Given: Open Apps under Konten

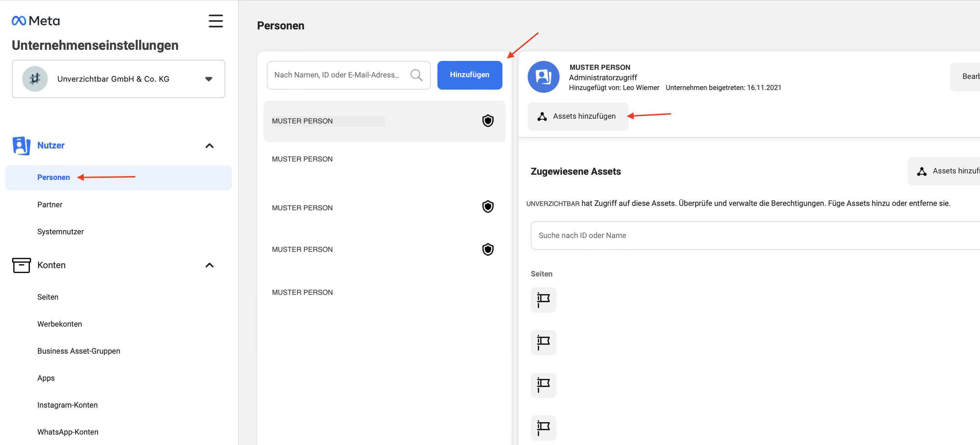Looking at the screenshot, I should (x=46, y=378).
